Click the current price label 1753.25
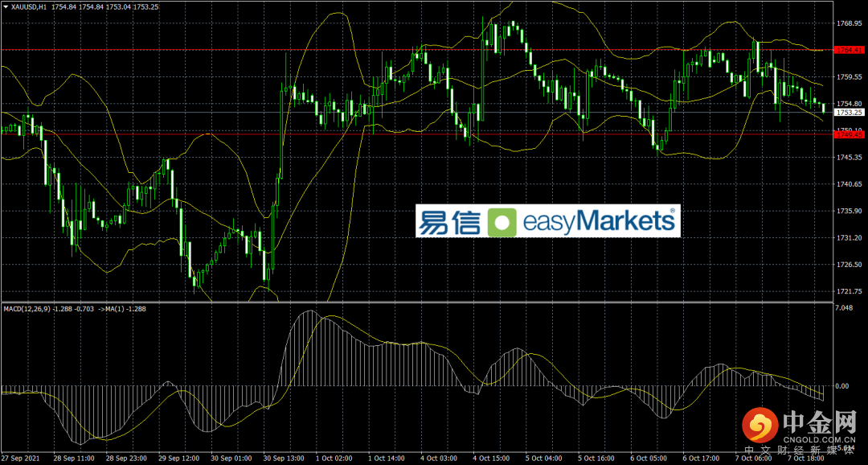Viewport: 868px width, 465px height. (x=850, y=112)
